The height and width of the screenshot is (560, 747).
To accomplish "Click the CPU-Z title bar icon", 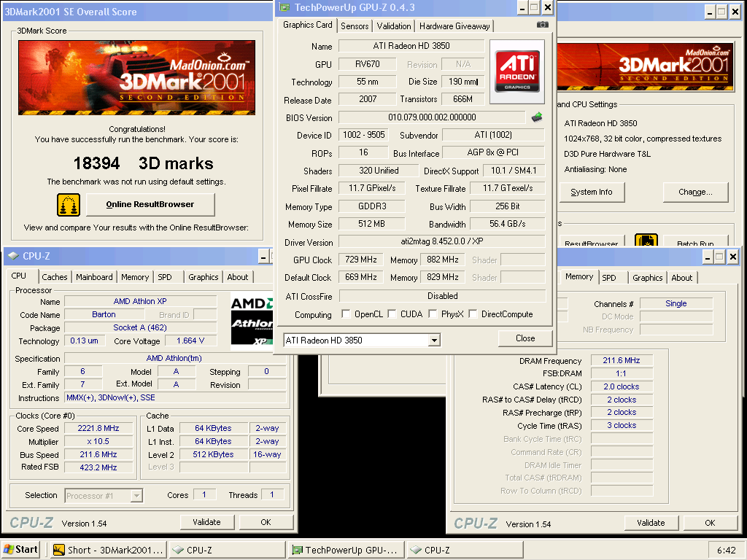I will pyautogui.click(x=13, y=256).
